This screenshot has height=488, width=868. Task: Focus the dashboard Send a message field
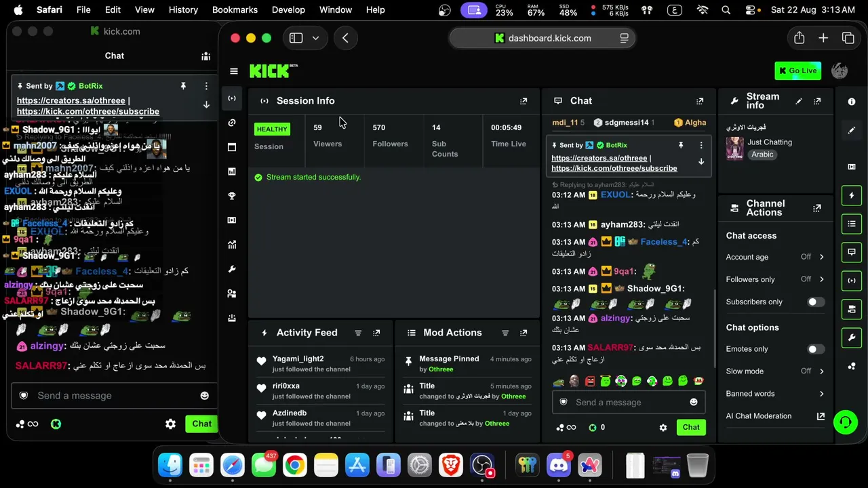629,403
